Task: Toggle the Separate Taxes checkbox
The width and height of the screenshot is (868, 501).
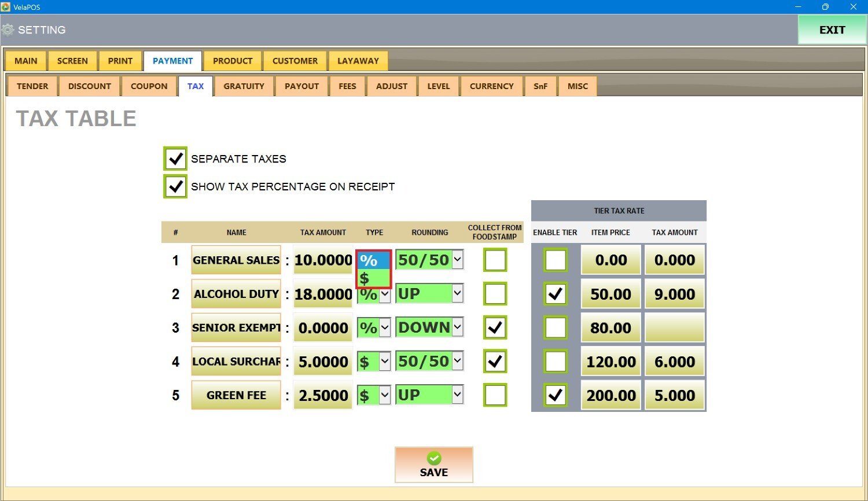Action: pyautogui.click(x=175, y=159)
